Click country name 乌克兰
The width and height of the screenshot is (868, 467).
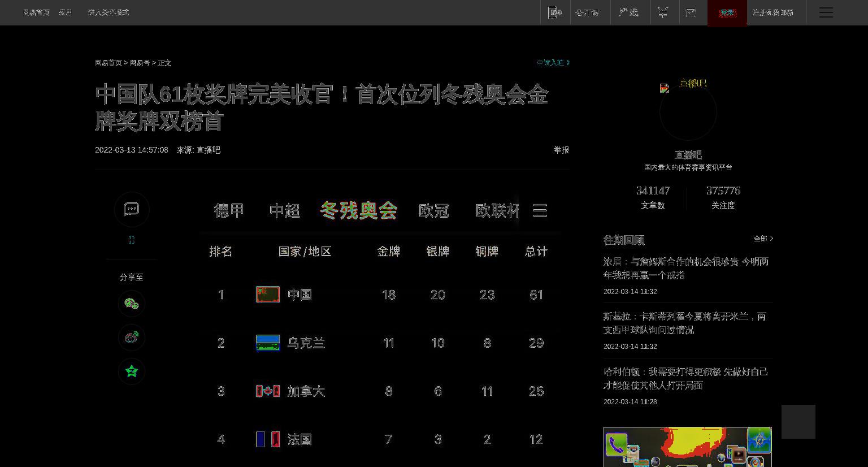[x=306, y=343]
